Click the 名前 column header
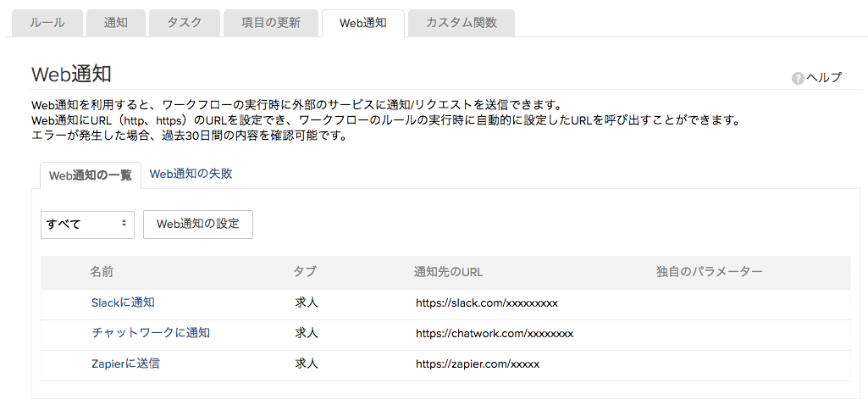868x405 pixels. coord(102,272)
